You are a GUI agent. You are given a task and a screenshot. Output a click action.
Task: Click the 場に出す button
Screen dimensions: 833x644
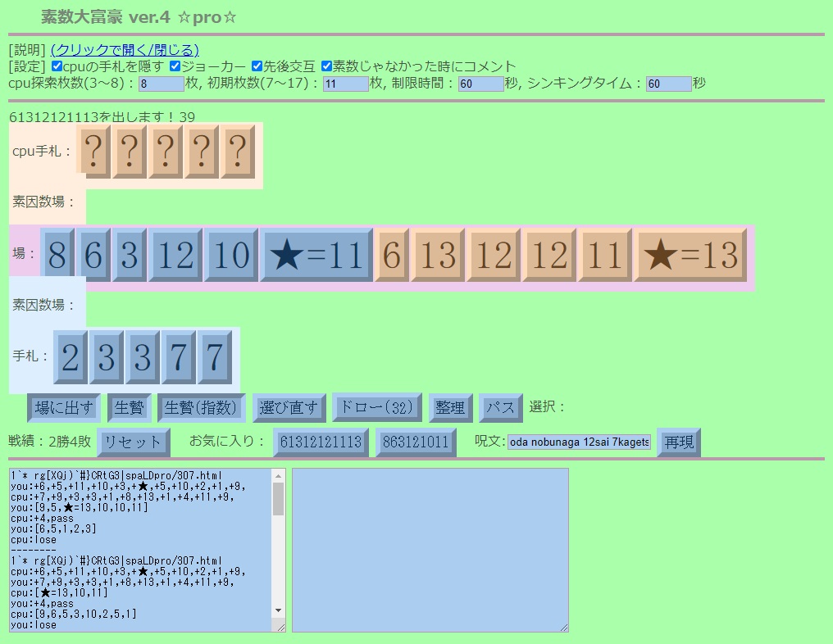(x=64, y=408)
